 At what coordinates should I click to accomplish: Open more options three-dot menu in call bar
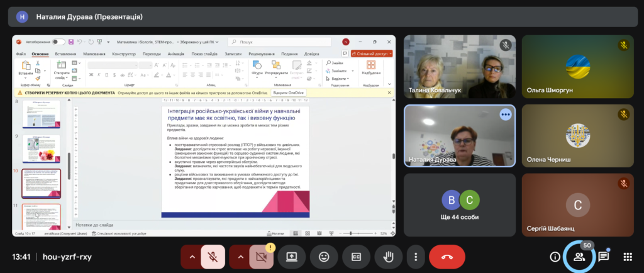[x=416, y=257]
